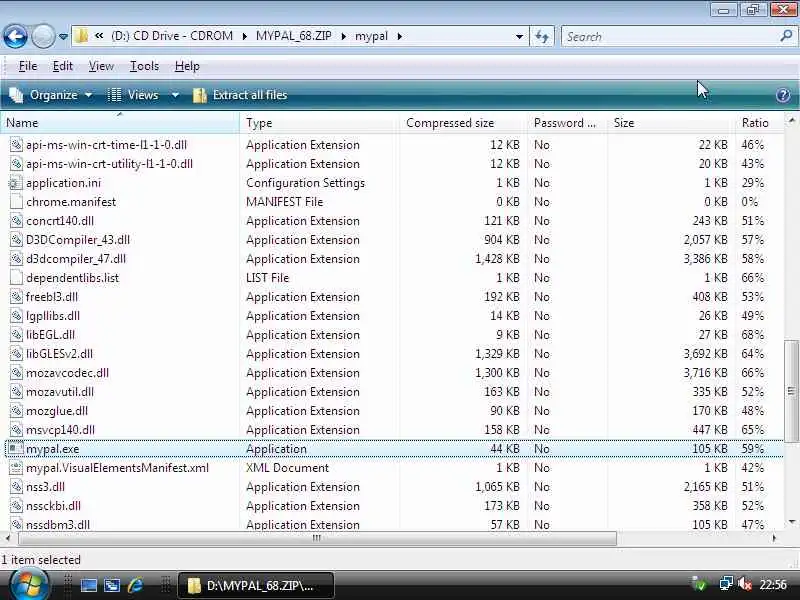Click the MYPAL_68.ZIP breadcrumb
The image size is (800, 600).
click(x=293, y=36)
